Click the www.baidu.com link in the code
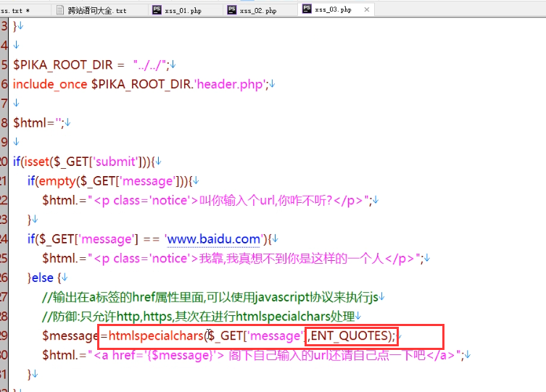 213,238
